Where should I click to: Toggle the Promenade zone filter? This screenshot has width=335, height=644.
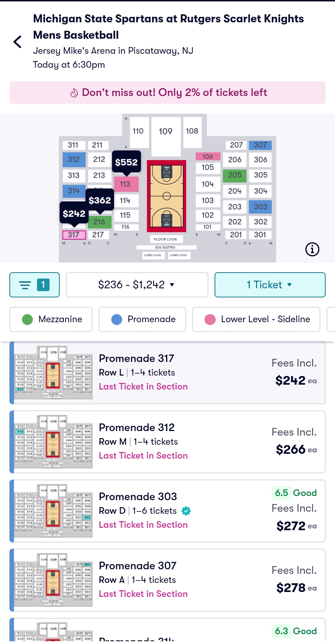[x=142, y=319]
